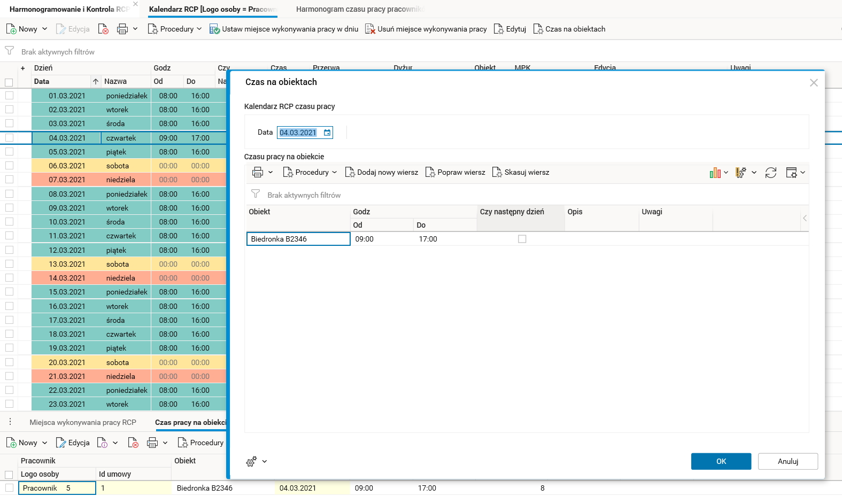Screen dimensions: 842x504
Task: Click the gears with exclamation icon in the dialog toolbar
Action: click(740, 173)
